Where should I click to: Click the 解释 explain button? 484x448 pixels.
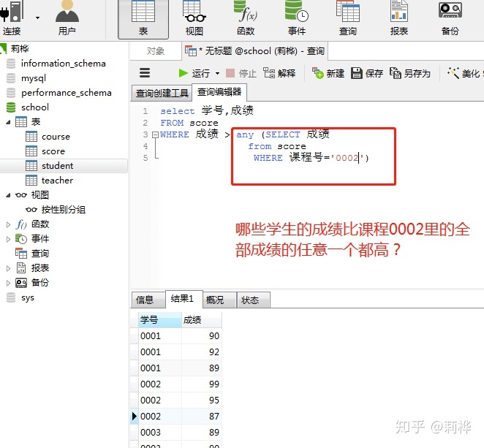coord(279,73)
